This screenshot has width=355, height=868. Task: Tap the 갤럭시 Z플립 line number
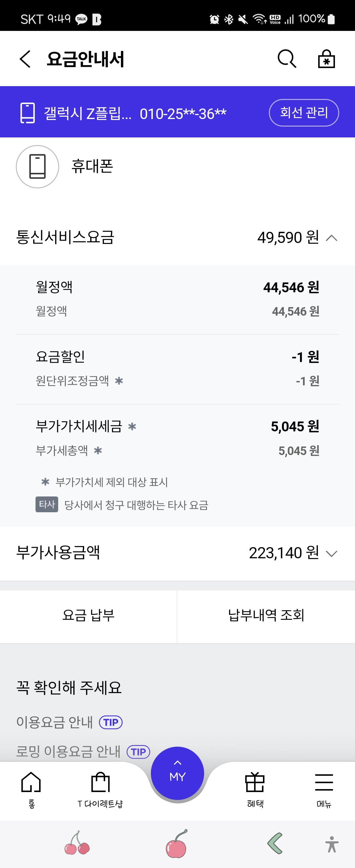tap(135, 113)
